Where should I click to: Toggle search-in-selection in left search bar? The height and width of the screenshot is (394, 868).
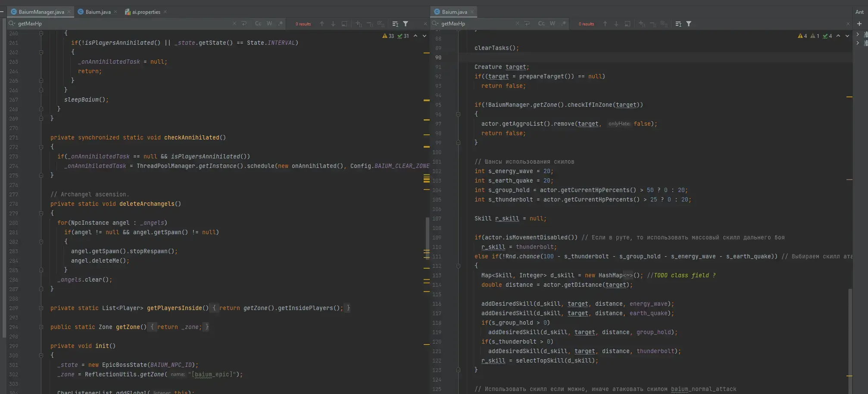coord(344,24)
